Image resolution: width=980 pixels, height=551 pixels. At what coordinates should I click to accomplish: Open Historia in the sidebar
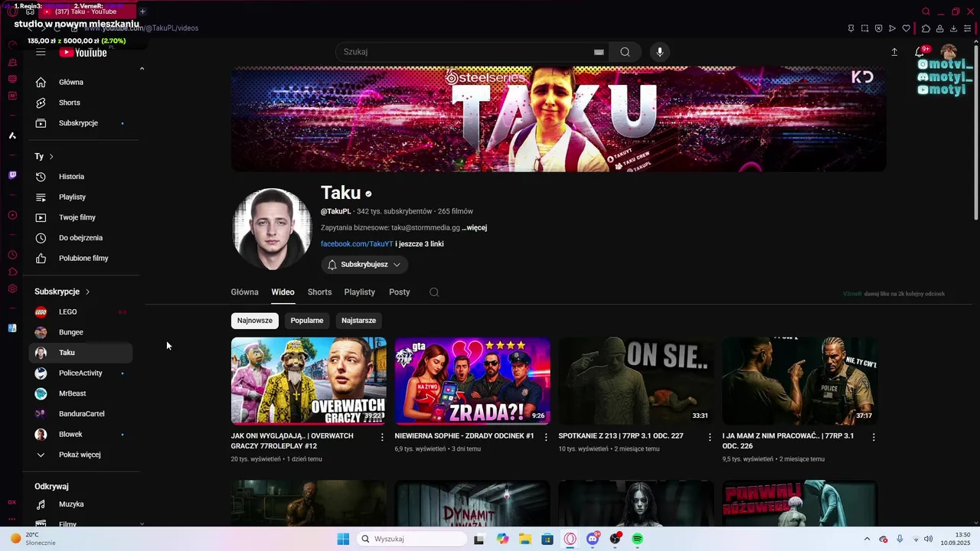[80, 177]
